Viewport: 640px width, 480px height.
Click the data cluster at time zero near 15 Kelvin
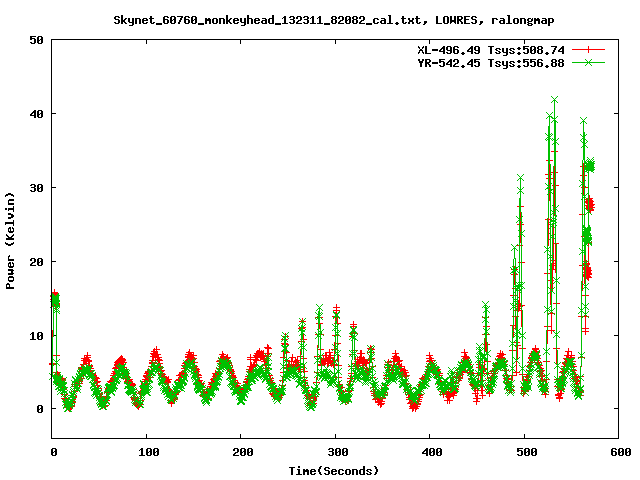click(x=55, y=300)
